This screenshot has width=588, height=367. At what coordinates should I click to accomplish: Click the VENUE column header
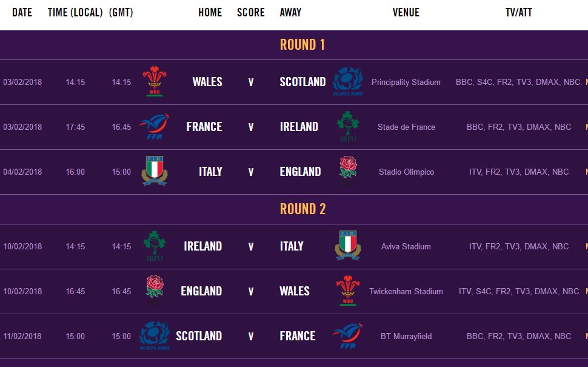(x=406, y=12)
